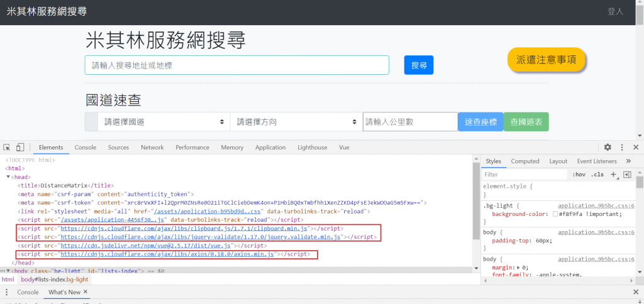Select the Event Listeners pane tab
Image resolution: width=644 pixels, height=304 pixels.
click(x=597, y=161)
